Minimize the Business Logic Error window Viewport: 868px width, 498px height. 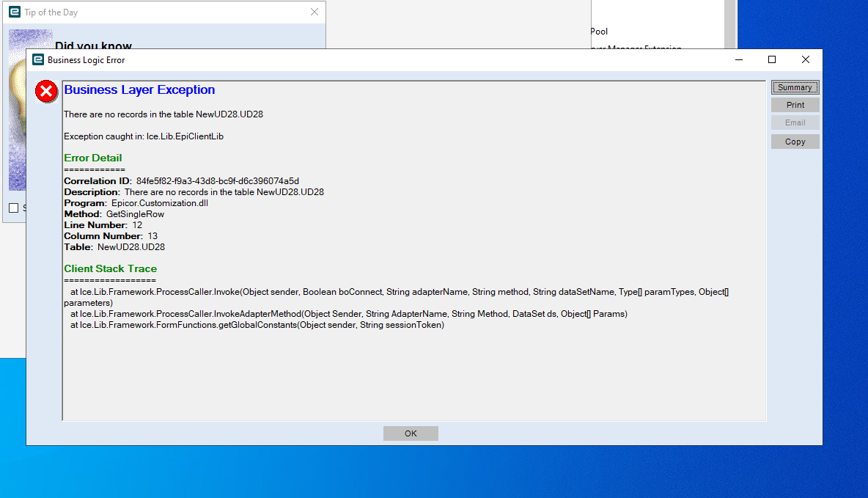click(x=738, y=59)
